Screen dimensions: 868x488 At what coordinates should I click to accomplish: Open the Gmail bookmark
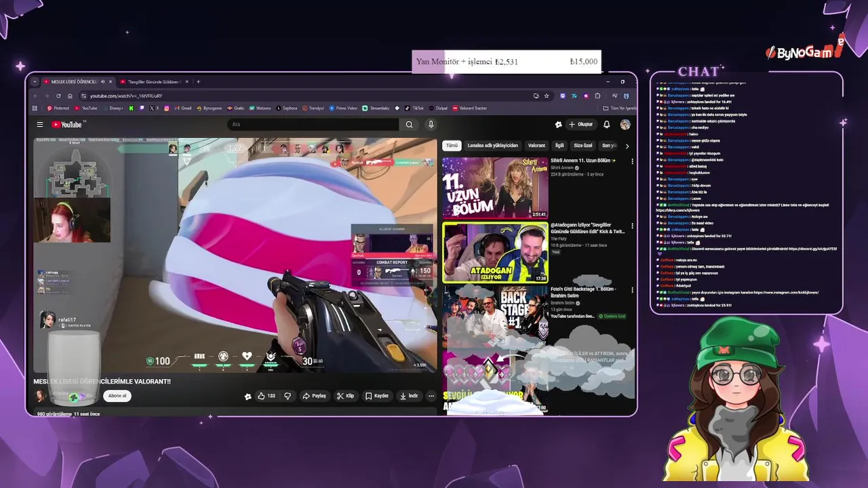pyautogui.click(x=182, y=108)
